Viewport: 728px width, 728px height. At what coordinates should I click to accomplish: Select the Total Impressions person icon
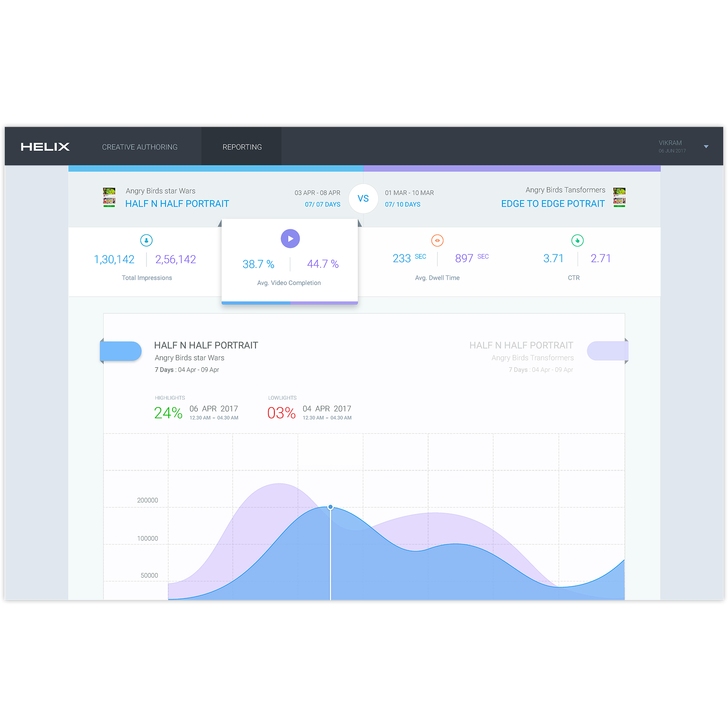pyautogui.click(x=146, y=240)
